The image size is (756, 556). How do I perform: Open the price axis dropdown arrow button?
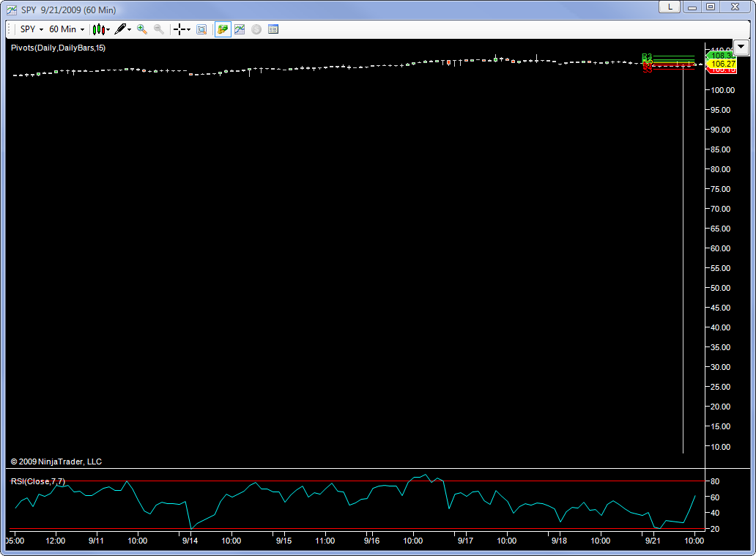pyautogui.click(x=741, y=48)
